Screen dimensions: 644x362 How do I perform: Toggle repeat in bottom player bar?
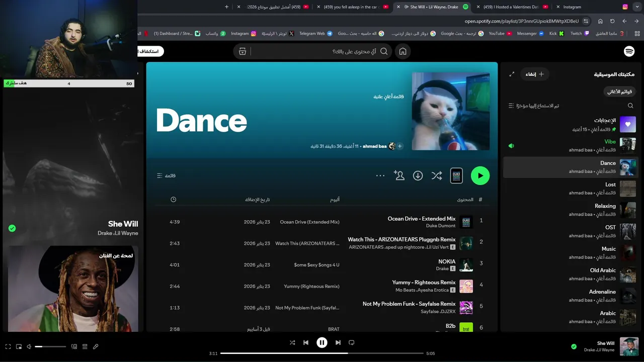[352, 342]
